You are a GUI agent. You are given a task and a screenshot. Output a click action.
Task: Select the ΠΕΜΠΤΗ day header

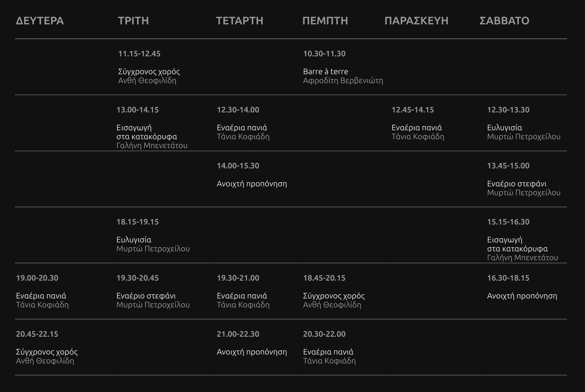[325, 21]
